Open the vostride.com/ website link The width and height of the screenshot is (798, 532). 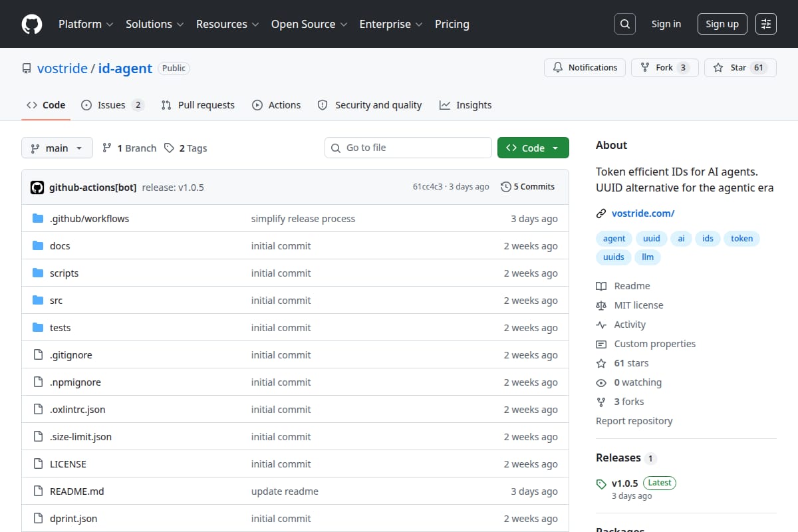tap(643, 213)
